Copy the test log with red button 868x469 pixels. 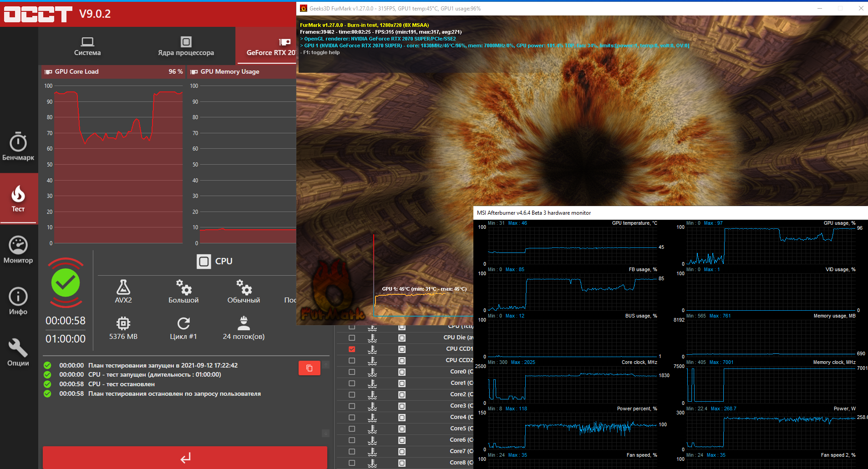click(x=310, y=368)
